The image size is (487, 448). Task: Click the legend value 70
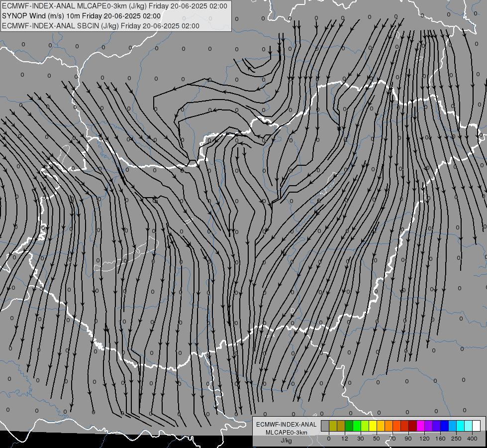point(392,439)
